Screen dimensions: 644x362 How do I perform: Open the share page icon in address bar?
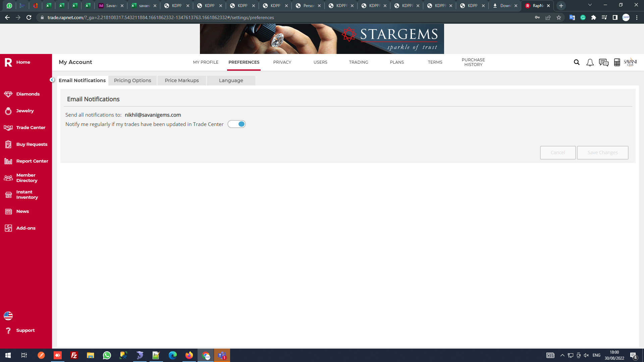(548, 17)
